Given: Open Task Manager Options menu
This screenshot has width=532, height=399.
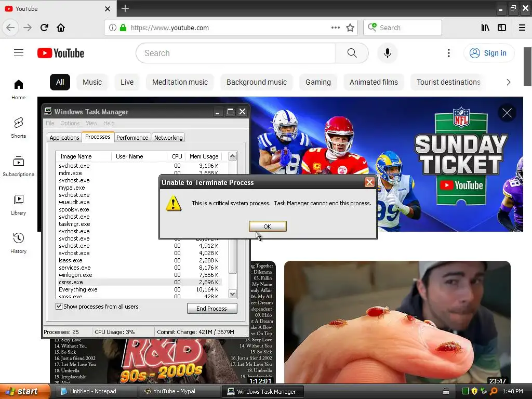Looking at the screenshot, I should [x=70, y=123].
